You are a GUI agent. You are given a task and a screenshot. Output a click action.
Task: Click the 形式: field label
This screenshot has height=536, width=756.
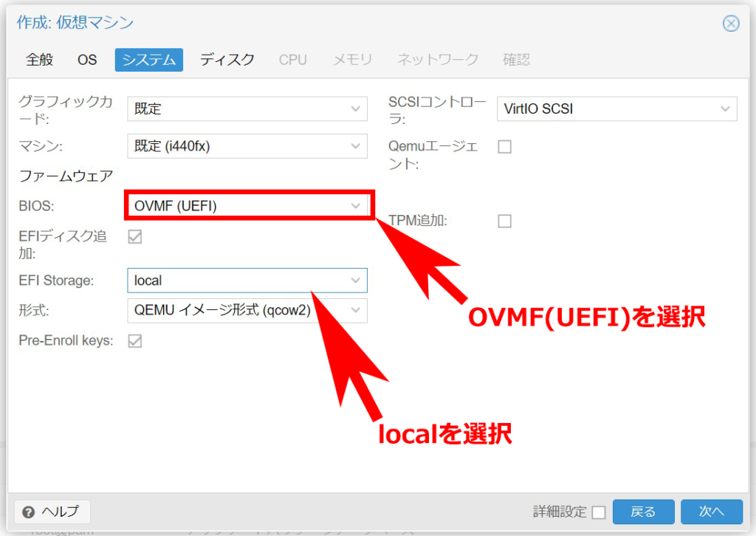coord(34,310)
